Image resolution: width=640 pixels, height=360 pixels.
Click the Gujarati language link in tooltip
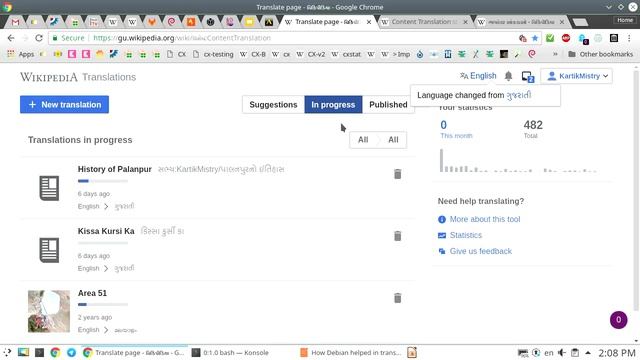(x=519, y=95)
